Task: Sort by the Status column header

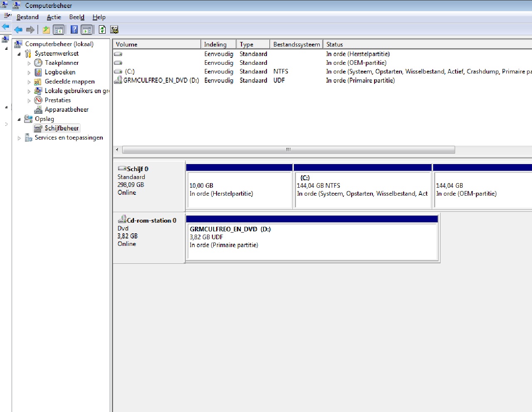Action: [427, 44]
